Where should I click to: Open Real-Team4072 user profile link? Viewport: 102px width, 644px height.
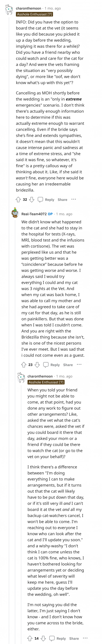coord(34,214)
